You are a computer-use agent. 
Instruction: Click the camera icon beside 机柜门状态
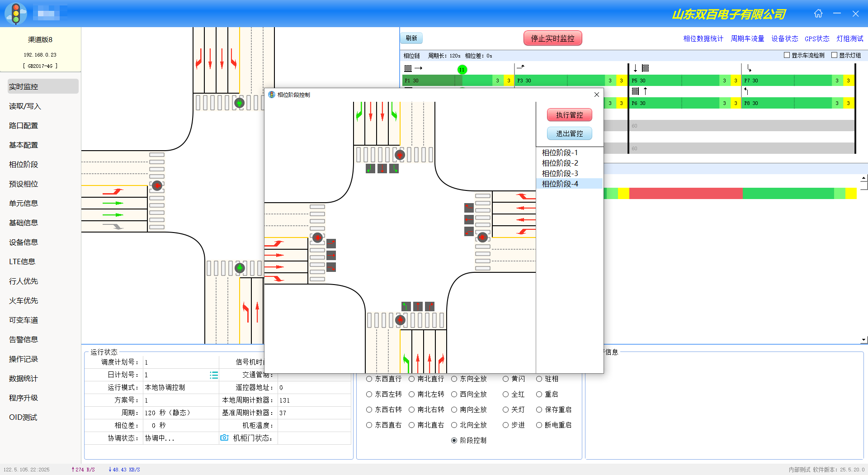click(224, 437)
